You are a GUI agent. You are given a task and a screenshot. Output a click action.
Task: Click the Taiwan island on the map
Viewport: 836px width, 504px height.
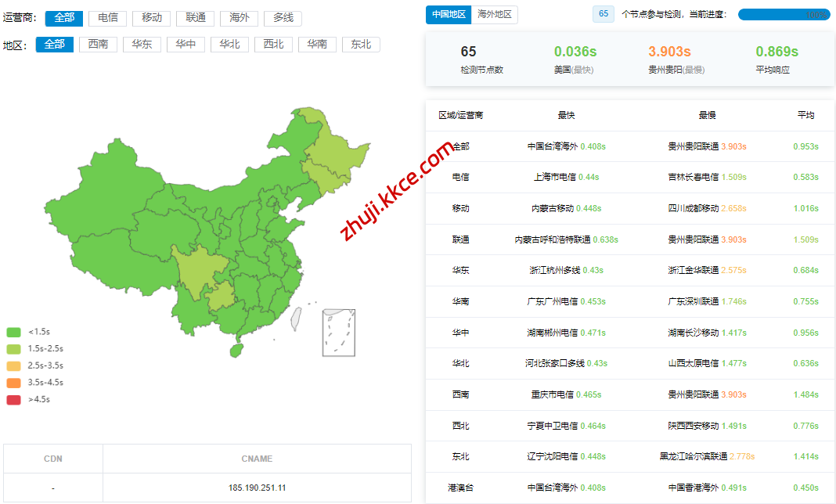click(x=297, y=317)
